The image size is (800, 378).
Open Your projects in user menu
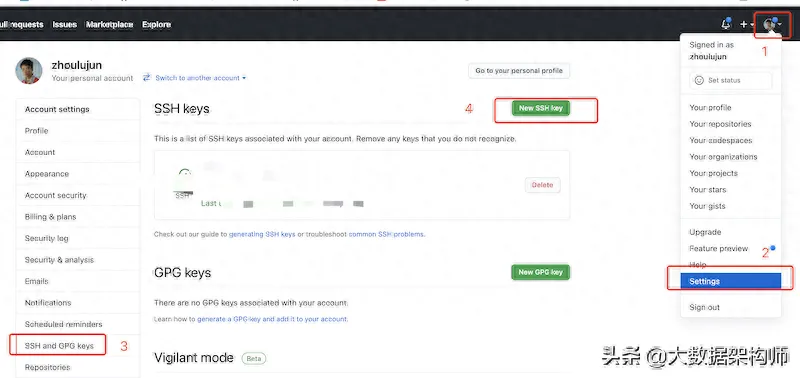coord(731,173)
